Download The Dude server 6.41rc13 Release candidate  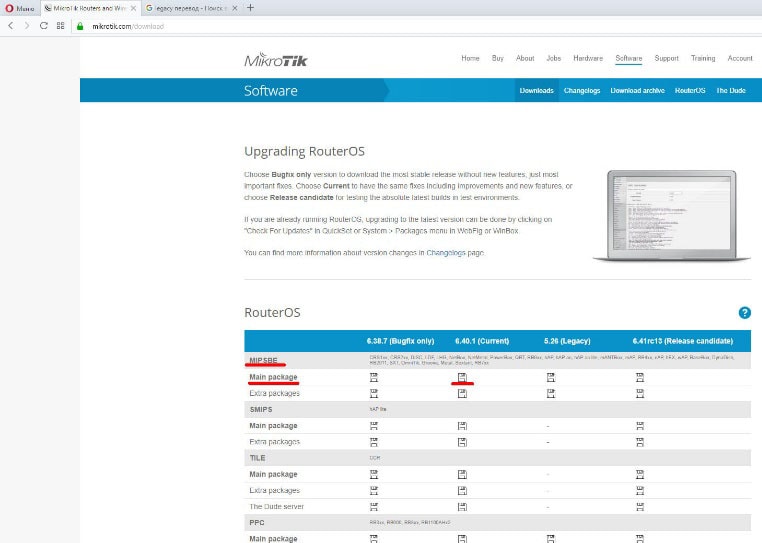(x=640, y=507)
